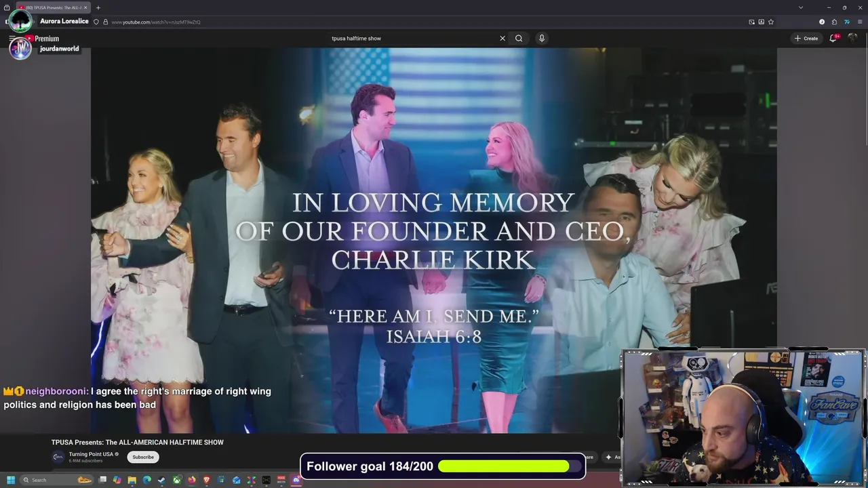This screenshot has height=488, width=868.
Task: Click the blue 7TV extension icon
Action: click(847, 22)
